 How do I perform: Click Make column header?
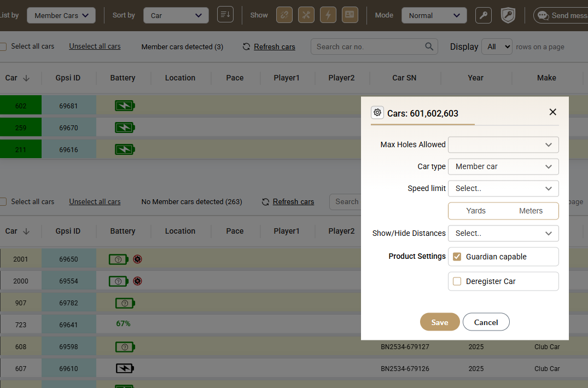pos(546,78)
